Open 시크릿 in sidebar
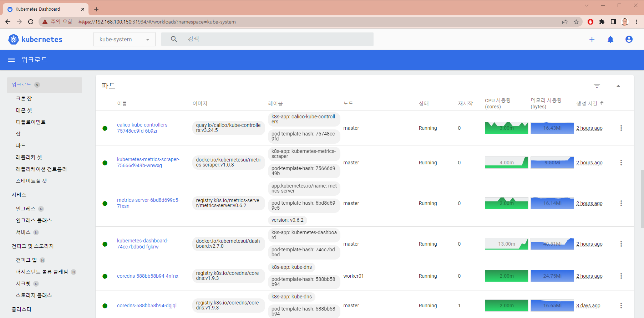Viewport: 644px width, 318px height. [23, 284]
